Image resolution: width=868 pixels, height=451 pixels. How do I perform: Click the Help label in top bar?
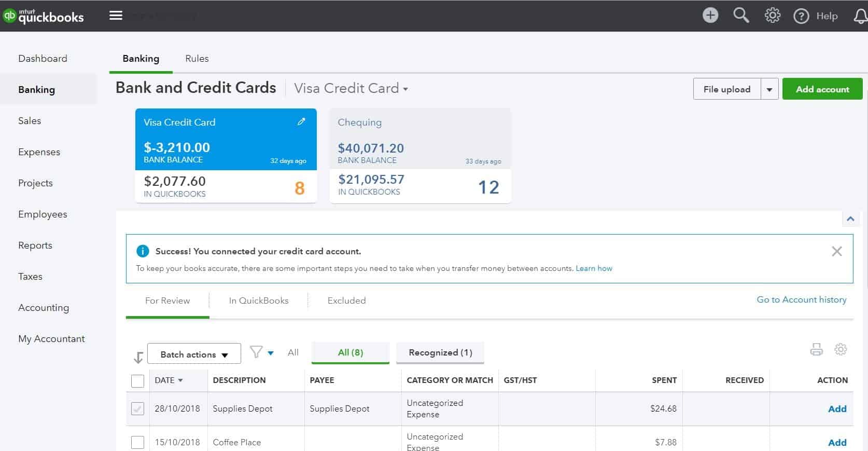click(827, 16)
